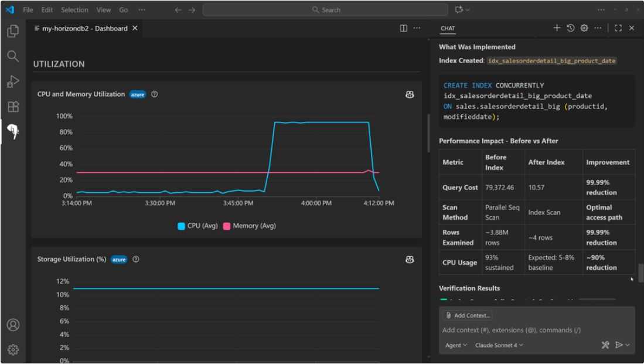Open the PostgreSQL elephant view
Image resolution: width=644 pixels, height=364 pixels.
(13, 132)
